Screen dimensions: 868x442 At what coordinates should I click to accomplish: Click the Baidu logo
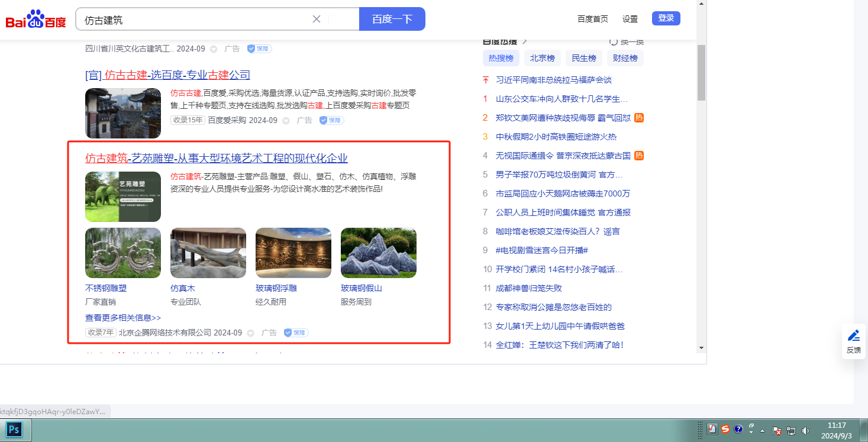[x=36, y=20]
